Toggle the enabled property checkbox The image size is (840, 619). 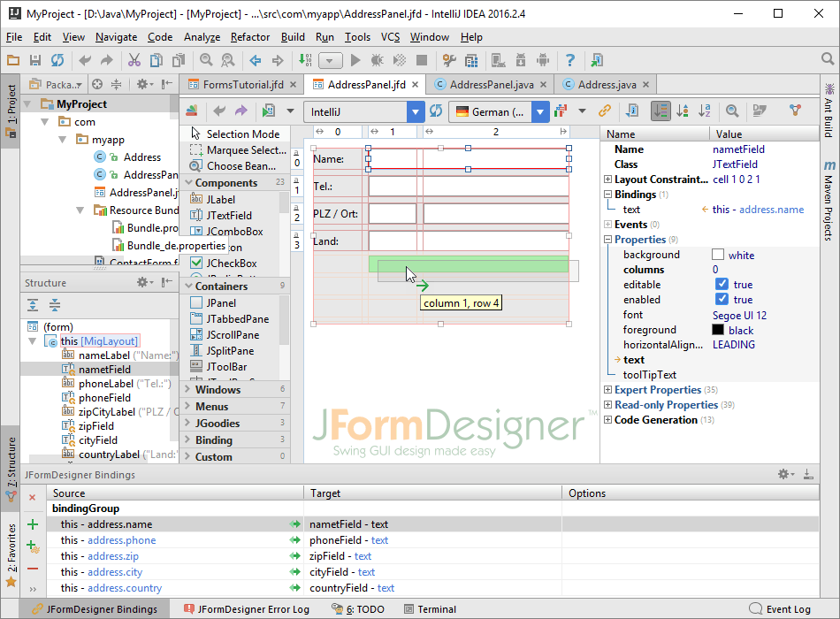(x=722, y=299)
